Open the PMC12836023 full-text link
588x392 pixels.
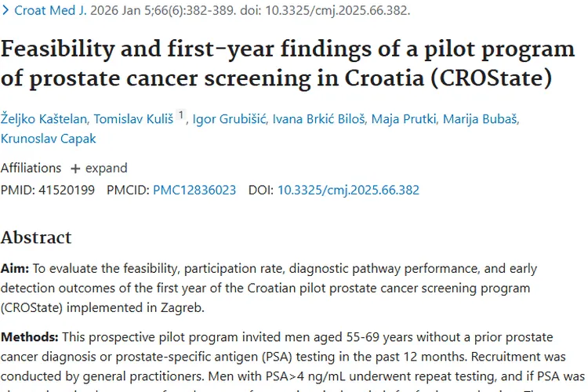[x=194, y=190]
